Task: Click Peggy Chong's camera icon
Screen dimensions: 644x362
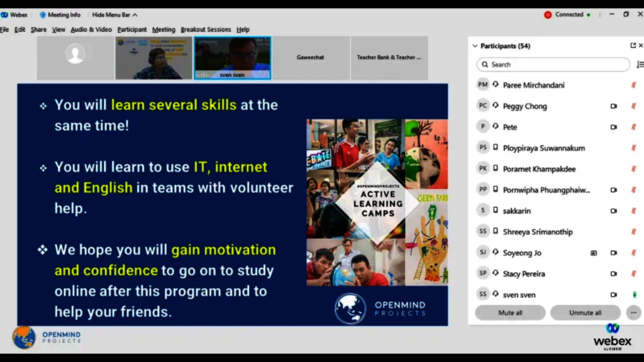Action: click(x=614, y=106)
